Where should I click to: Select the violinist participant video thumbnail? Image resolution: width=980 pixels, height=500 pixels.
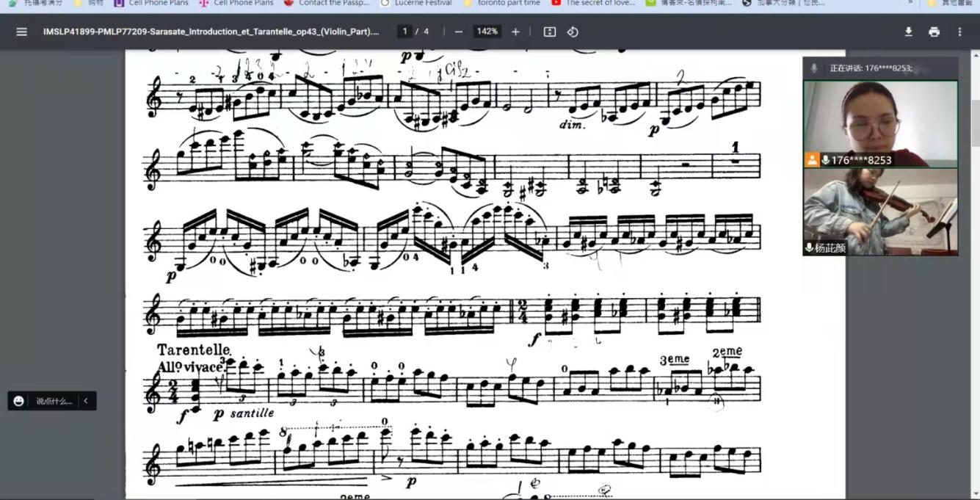tap(880, 211)
